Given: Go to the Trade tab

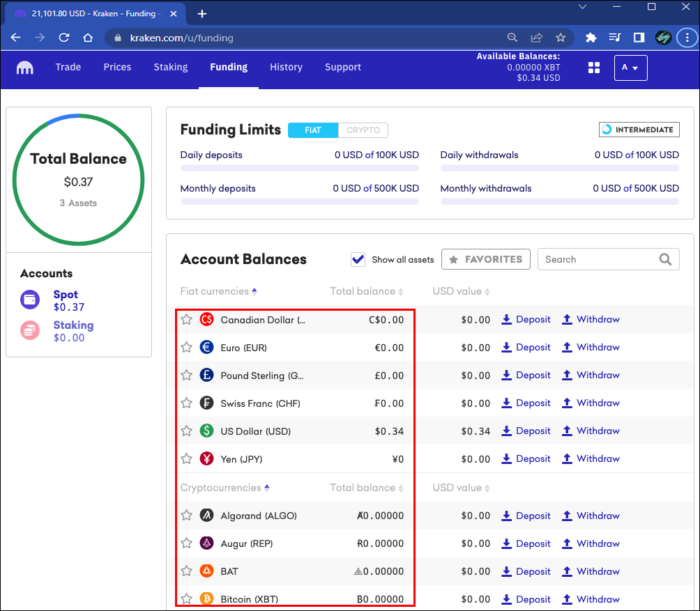Looking at the screenshot, I should (x=68, y=68).
